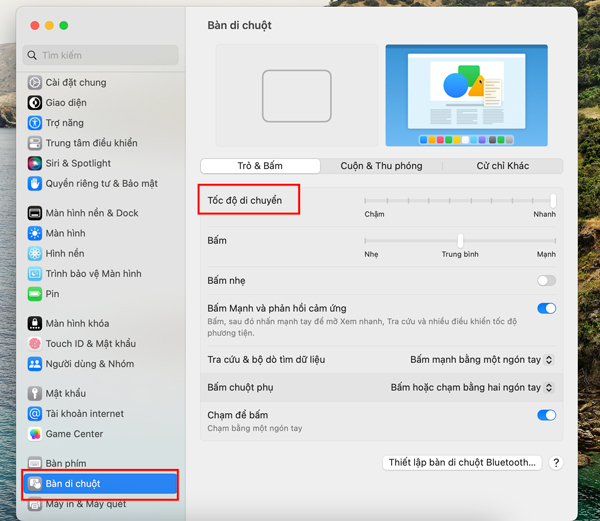Open Siri & Spotlight icon
Image resolution: width=600 pixels, height=521 pixels.
(x=34, y=163)
